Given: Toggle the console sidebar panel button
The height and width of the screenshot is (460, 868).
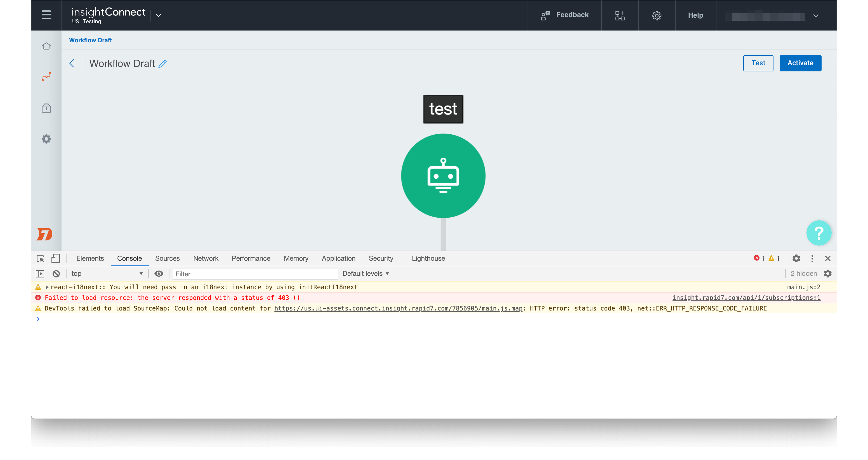Looking at the screenshot, I should pos(40,274).
